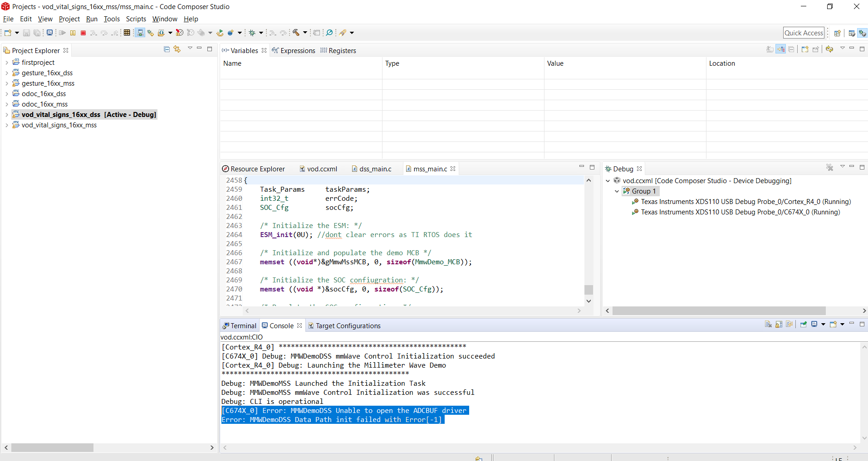Click Link with Editor in Project Explorer
The image size is (868, 461).
click(x=177, y=49)
